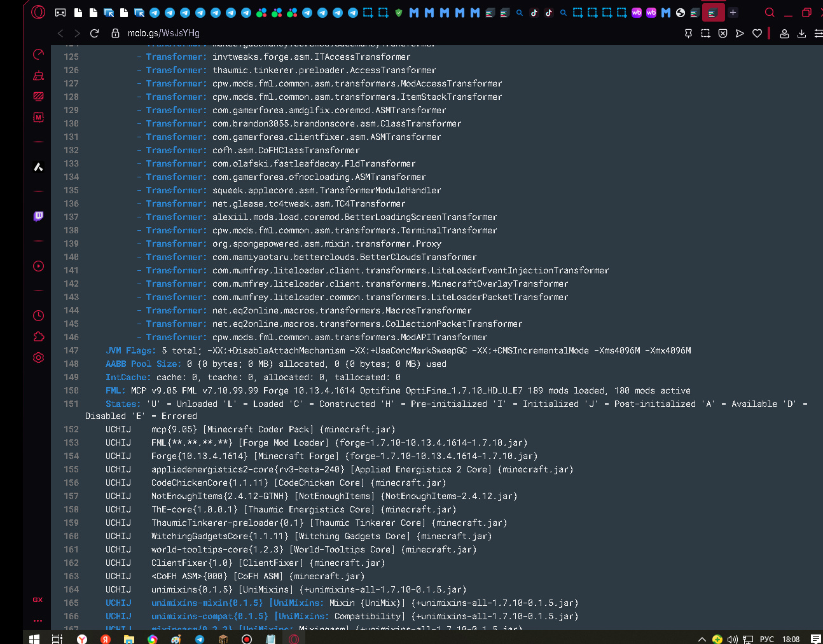
Task: Bookmark page with the heart icon
Action: coord(757,33)
